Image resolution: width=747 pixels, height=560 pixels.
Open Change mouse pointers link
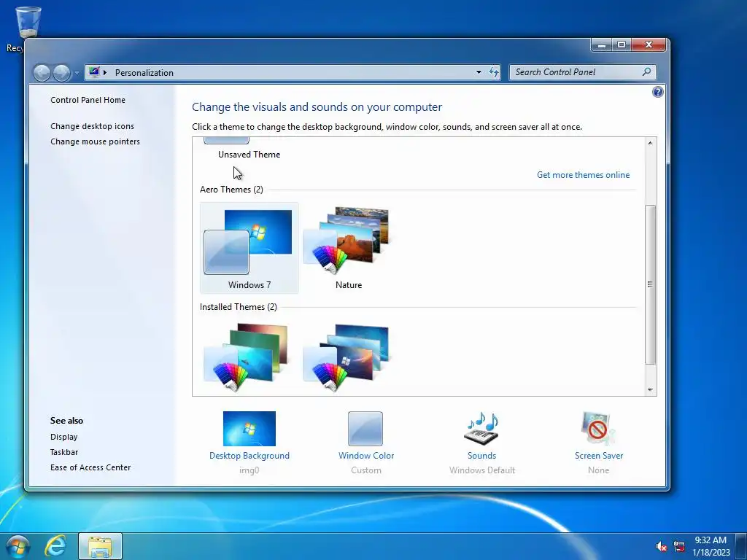96,141
